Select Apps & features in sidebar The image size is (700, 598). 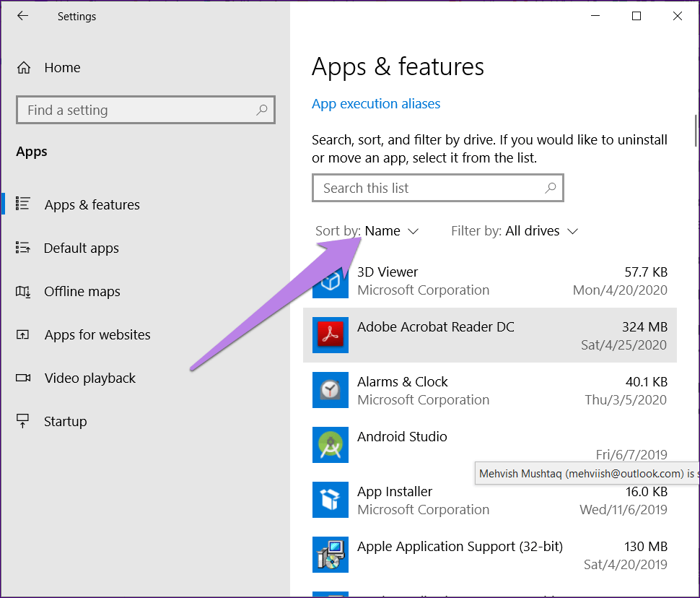(x=92, y=204)
